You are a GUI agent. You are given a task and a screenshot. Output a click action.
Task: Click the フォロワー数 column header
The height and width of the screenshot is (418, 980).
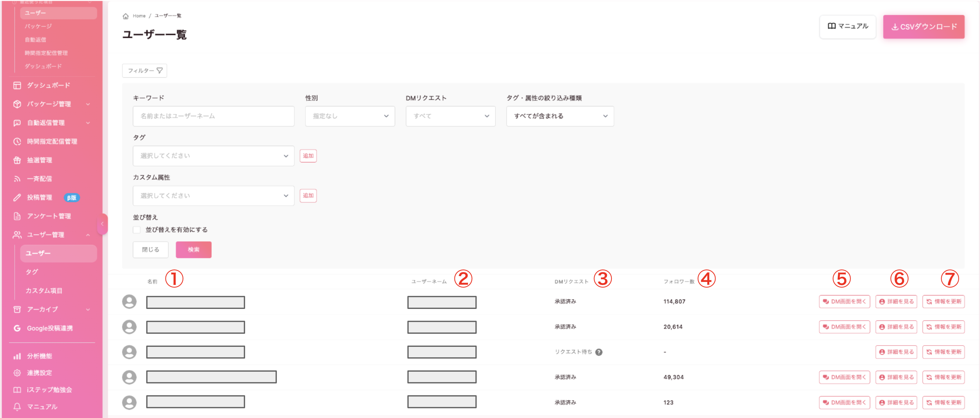(x=679, y=282)
